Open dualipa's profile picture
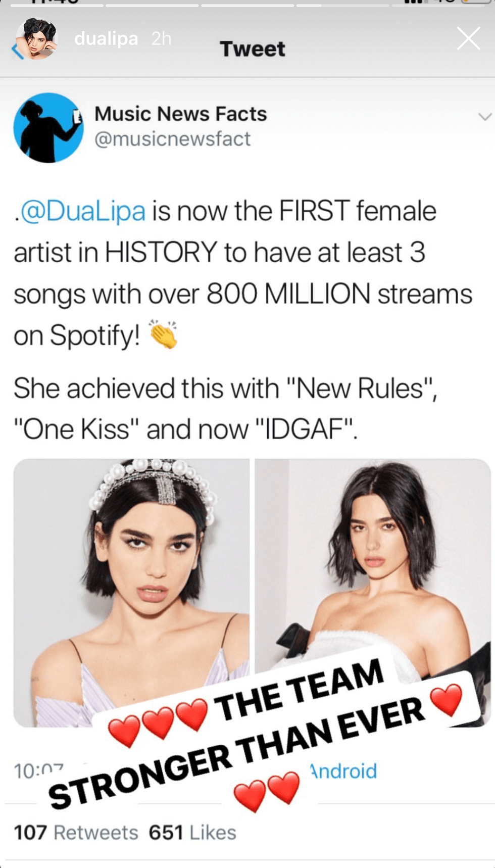 click(x=37, y=39)
